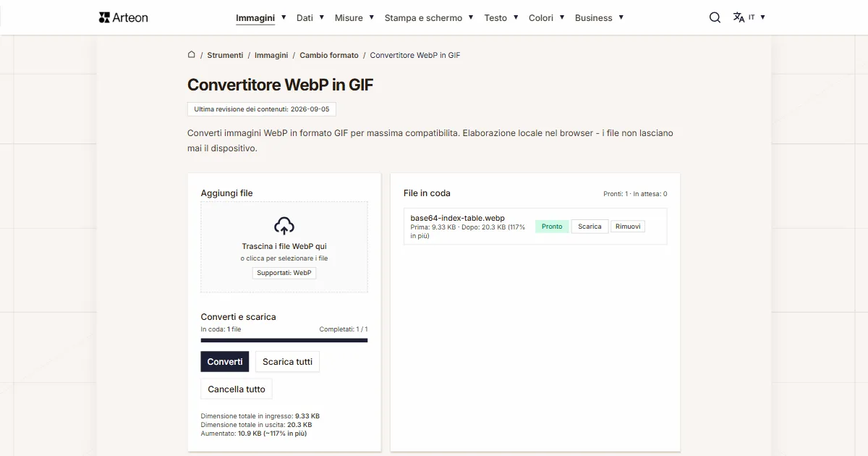Expand the Immagini menu arrow
Viewport: 868px width, 456px height.
(x=284, y=17)
